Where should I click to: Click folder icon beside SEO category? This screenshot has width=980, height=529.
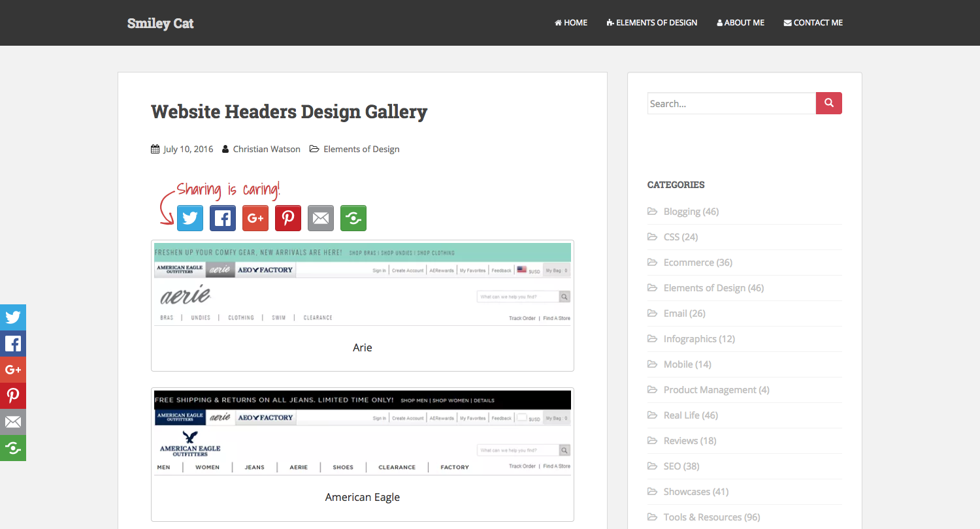click(652, 466)
